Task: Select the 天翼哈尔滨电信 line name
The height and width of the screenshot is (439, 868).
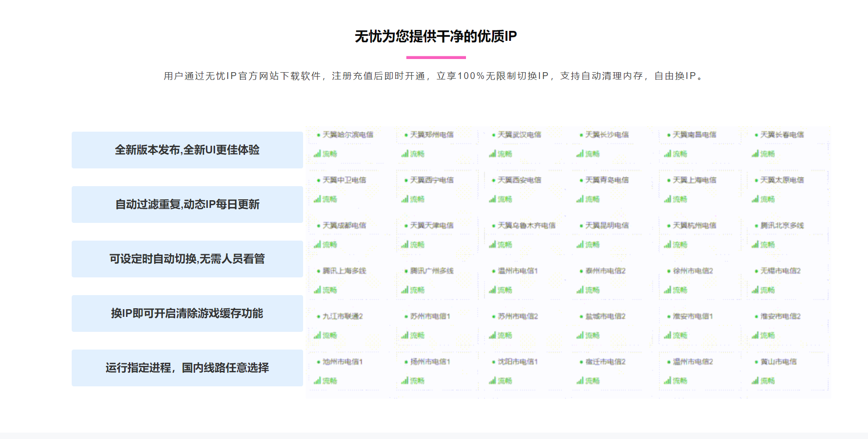Action: point(348,135)
